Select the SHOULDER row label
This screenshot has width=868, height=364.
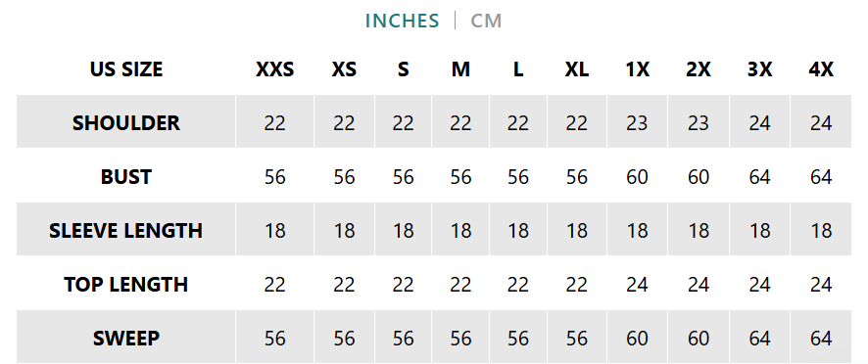coord(126,123)
